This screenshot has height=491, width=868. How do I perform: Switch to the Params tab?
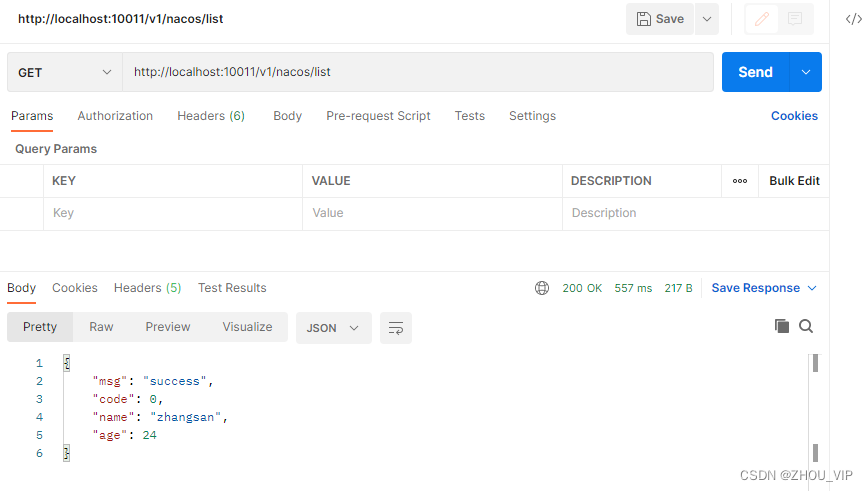(x=32, y=116)
